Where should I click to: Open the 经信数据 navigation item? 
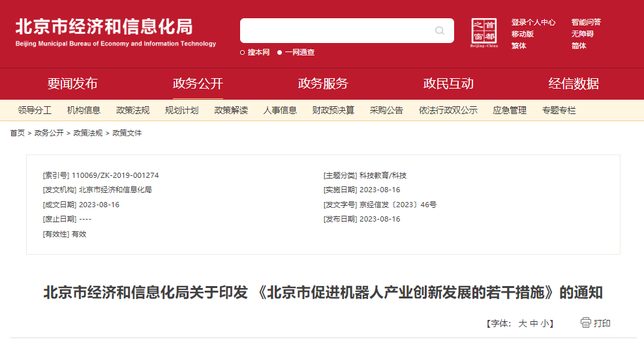coord(574,83)
